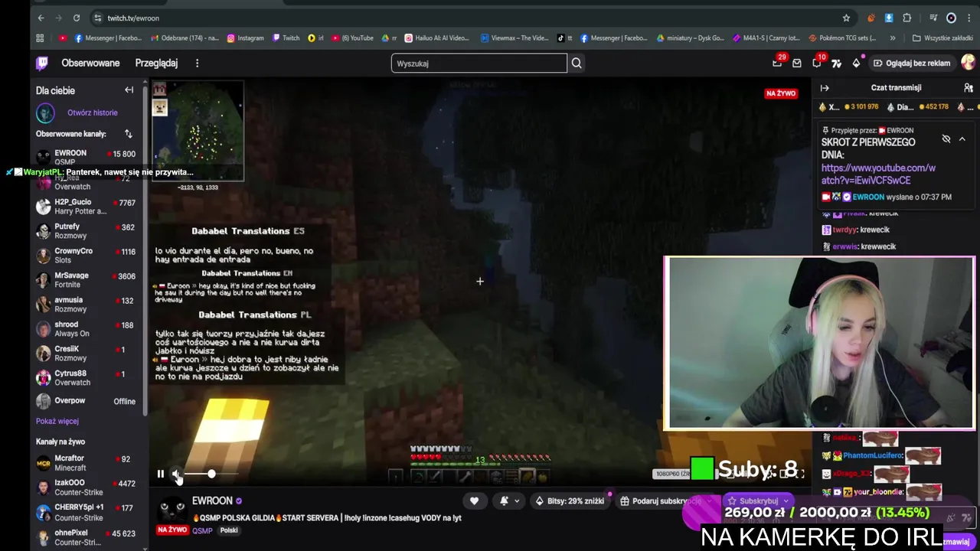Expand hidden bookmarks with double chevron
This screenshot has width=980, height=551.
(x=893, y=37)
